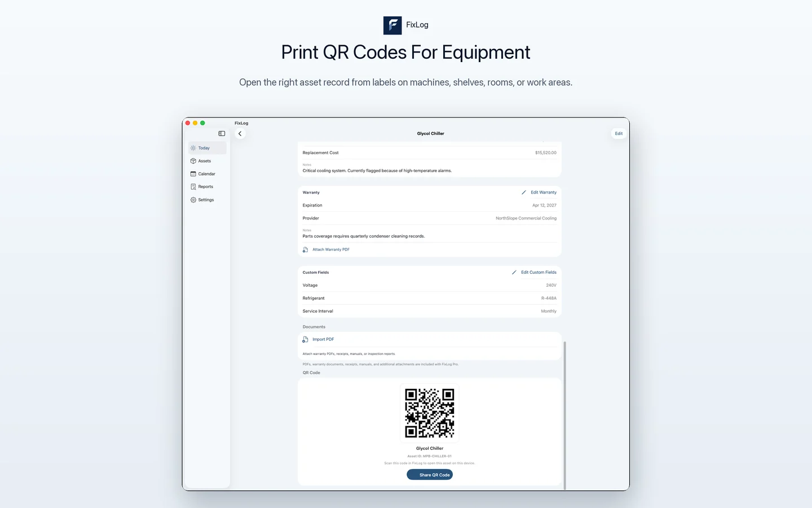The width and height of the screenshot is (812, 508).
Task: Click the pencil icon beside Edit Custom Fields
Action: click(x=514, y=273)
